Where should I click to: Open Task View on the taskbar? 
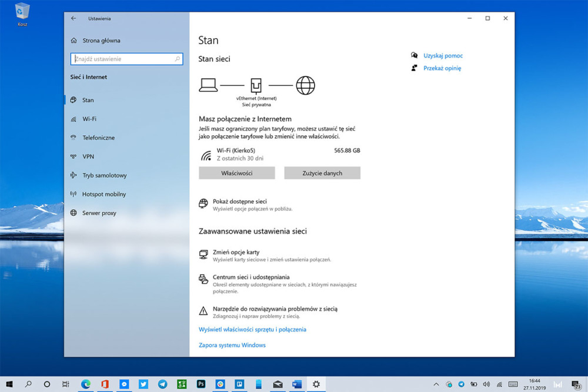point(66,384)
